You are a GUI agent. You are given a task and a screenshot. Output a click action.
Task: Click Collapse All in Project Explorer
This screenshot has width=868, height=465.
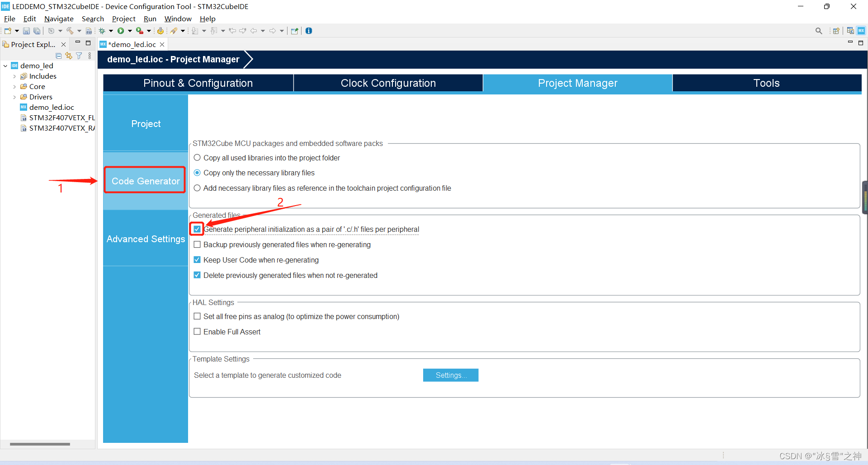59,56
